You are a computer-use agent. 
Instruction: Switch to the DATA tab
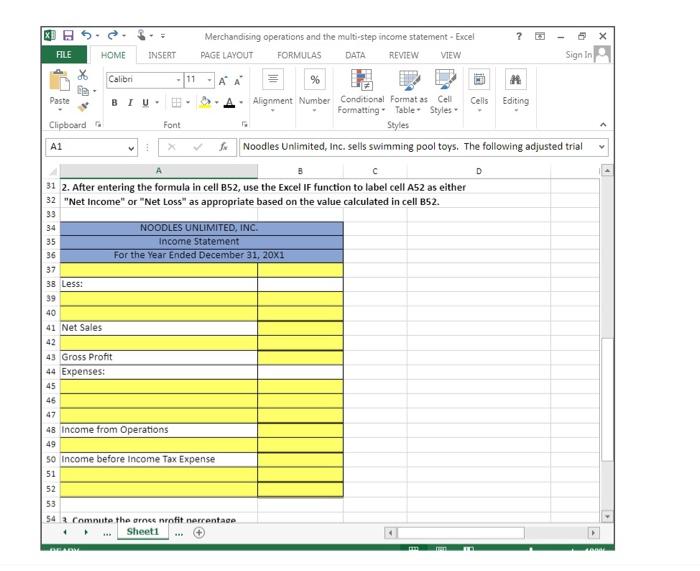pos(355,55)
